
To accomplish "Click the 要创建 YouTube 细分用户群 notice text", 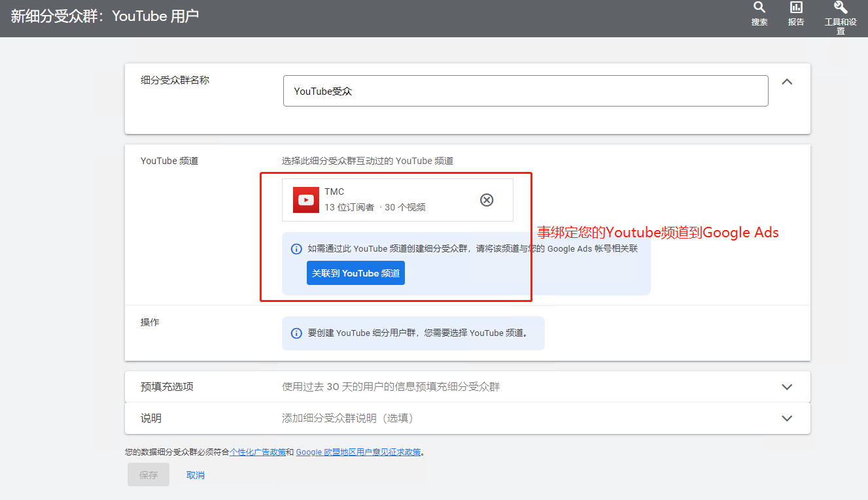I will click(418, 333).
